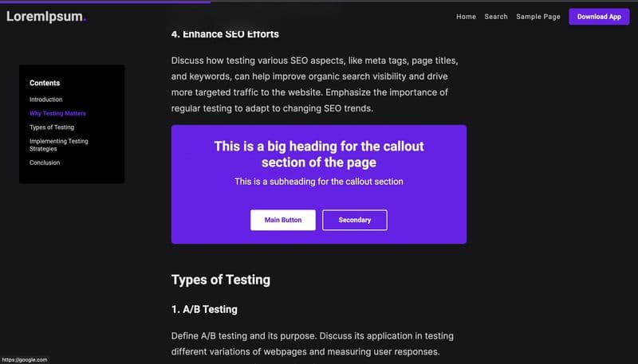The height and width of the screenshot is (364, 638).
Task: Click the 1. A/B Testing subheading
Action: pos(203,309)
